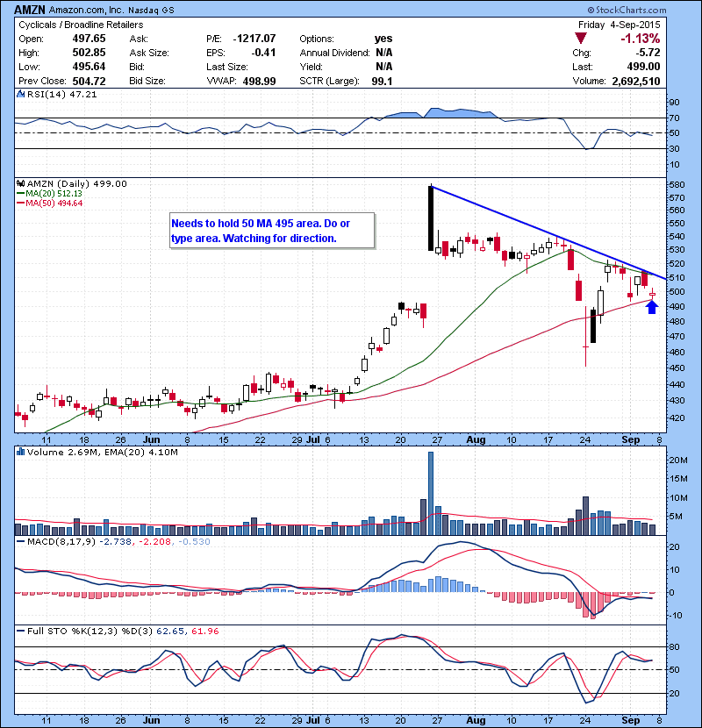The width and height of the screenshot is (702, 728).
Task: Select the MA(50) 494.64 legend
Action: [50, 203]
